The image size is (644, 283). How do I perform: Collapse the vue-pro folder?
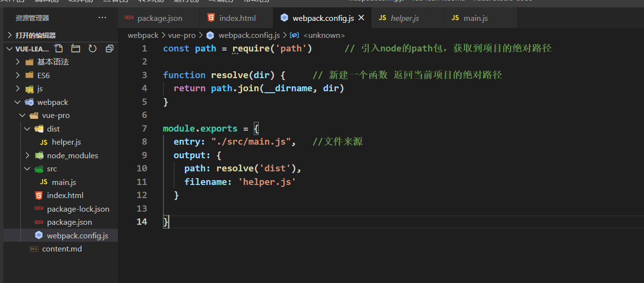click(x=23, y=116)
